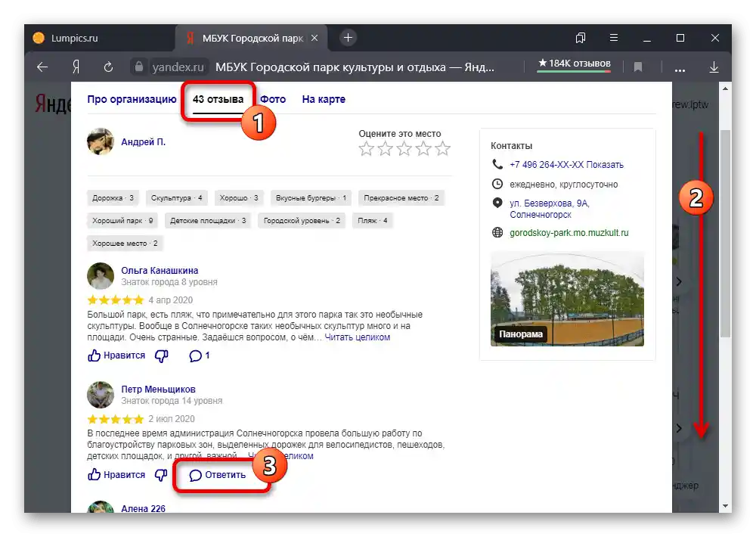Open the browser bookmarks collections icon

581,38
